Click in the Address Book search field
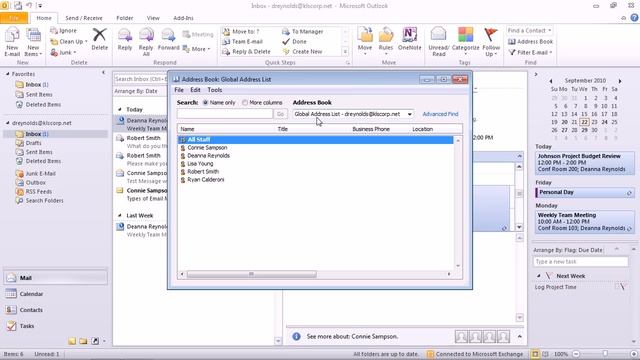Viewport: 640px width, 360px height. [224, 114]
